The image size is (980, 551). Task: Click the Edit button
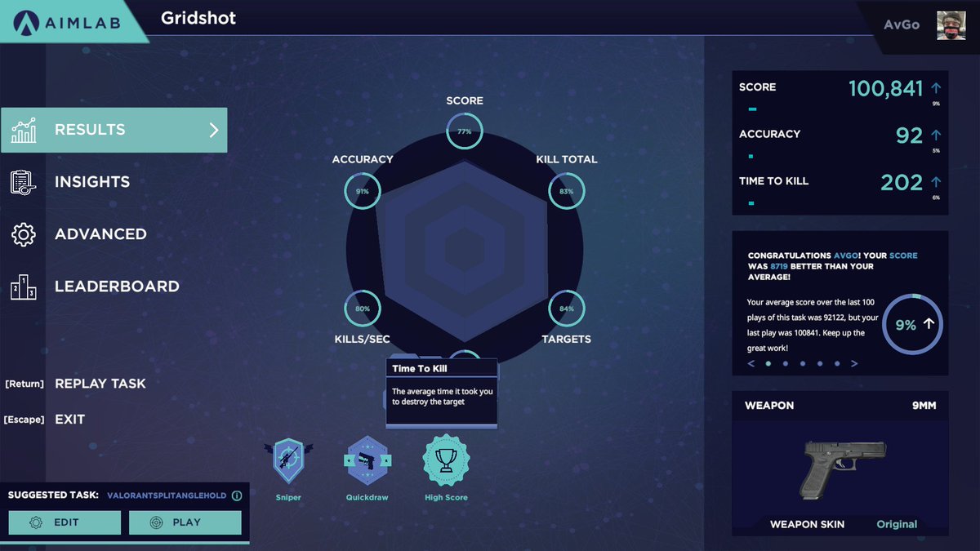65,522
